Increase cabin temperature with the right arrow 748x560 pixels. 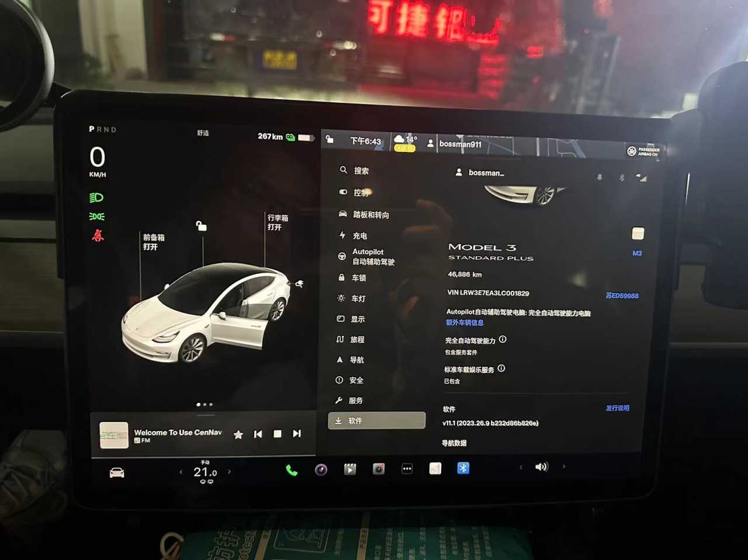[229, 471]
